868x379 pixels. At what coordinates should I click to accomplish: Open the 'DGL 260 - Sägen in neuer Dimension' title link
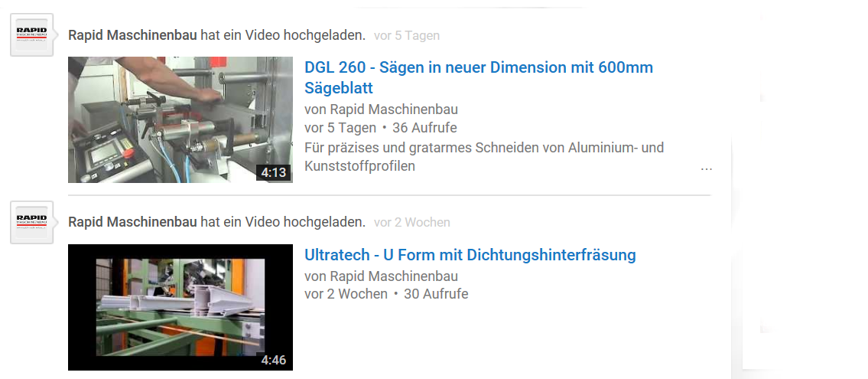click(479, 77)
